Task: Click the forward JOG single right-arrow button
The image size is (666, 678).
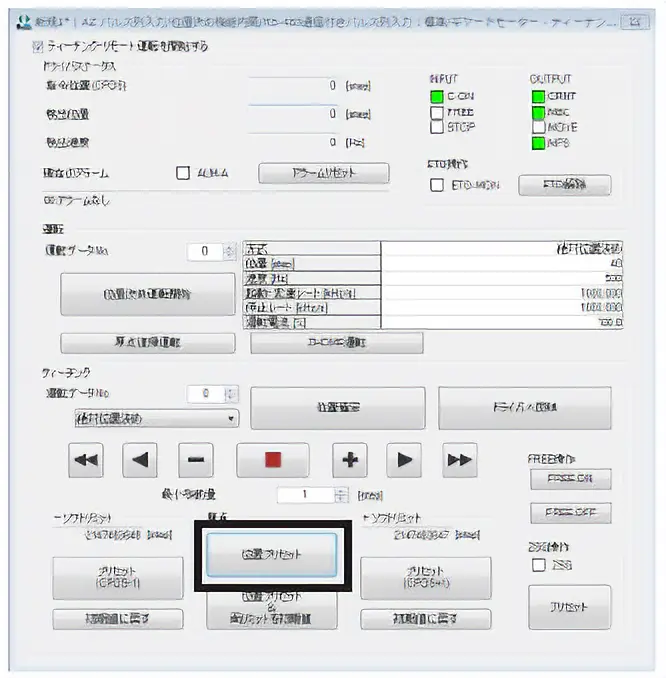Action: 404,460
